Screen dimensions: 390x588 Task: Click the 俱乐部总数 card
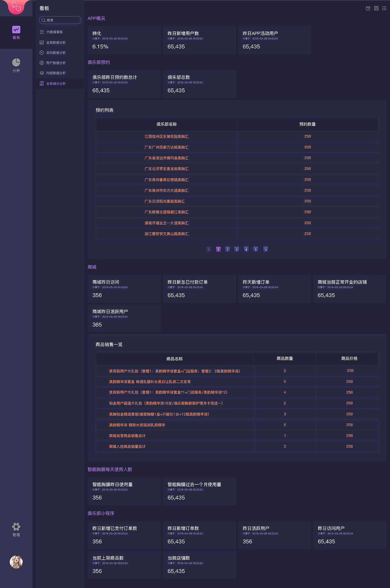[x=200, y=84]
